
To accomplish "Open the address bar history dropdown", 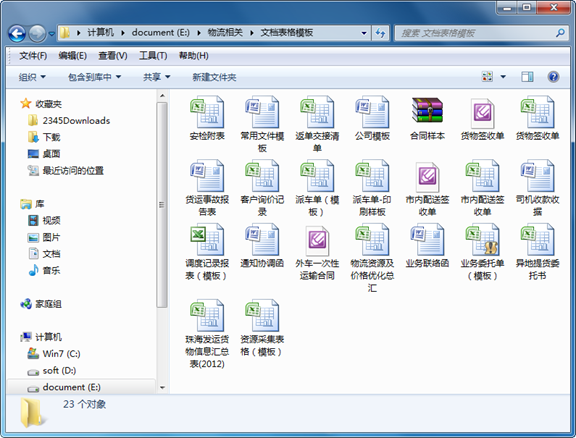I will (364, 33).
